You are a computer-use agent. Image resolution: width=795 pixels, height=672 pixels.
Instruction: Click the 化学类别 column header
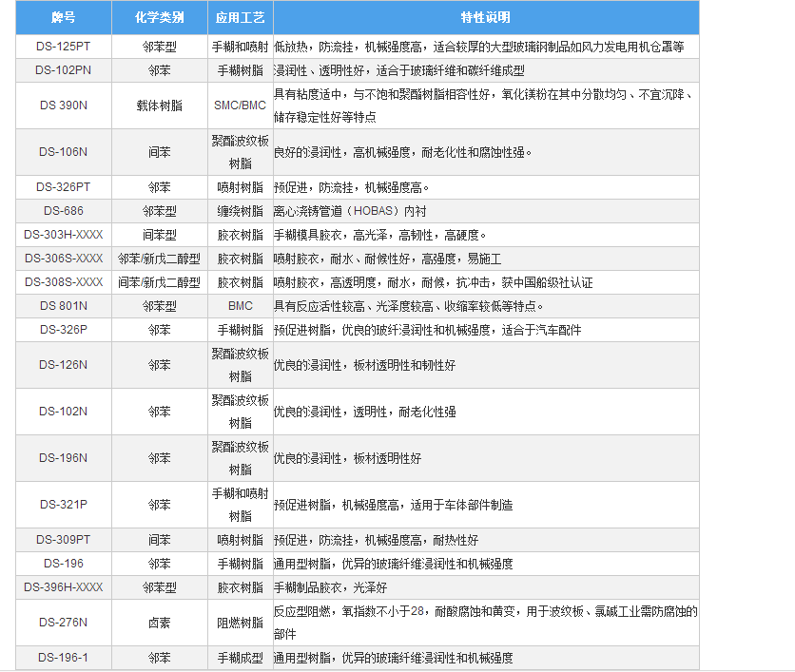tap(159, 18)
